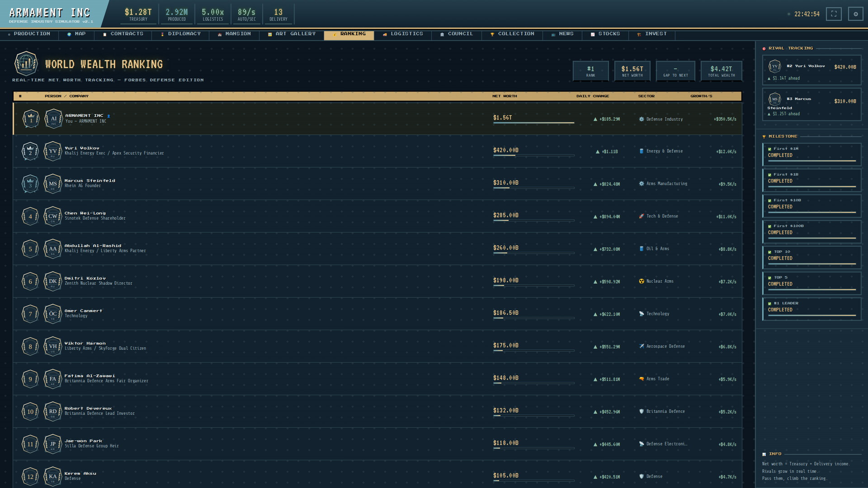This screenshot has width=868, height=488.
Task: Click the Net Worth column header
Action: [504, 96]
